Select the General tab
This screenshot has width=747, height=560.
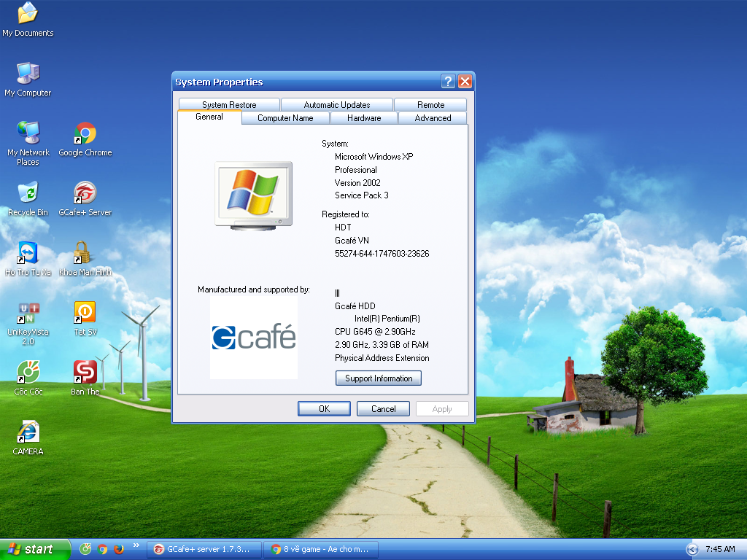click(209, 117)
